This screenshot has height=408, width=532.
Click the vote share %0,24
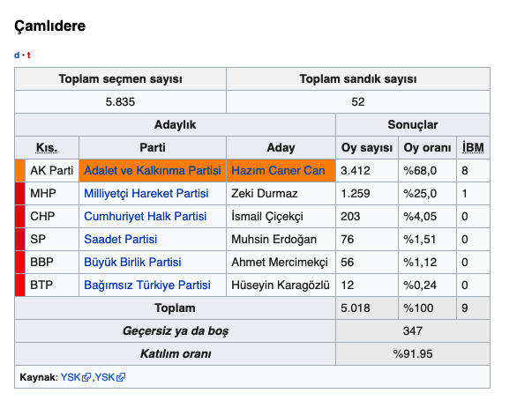click(420, 285)
